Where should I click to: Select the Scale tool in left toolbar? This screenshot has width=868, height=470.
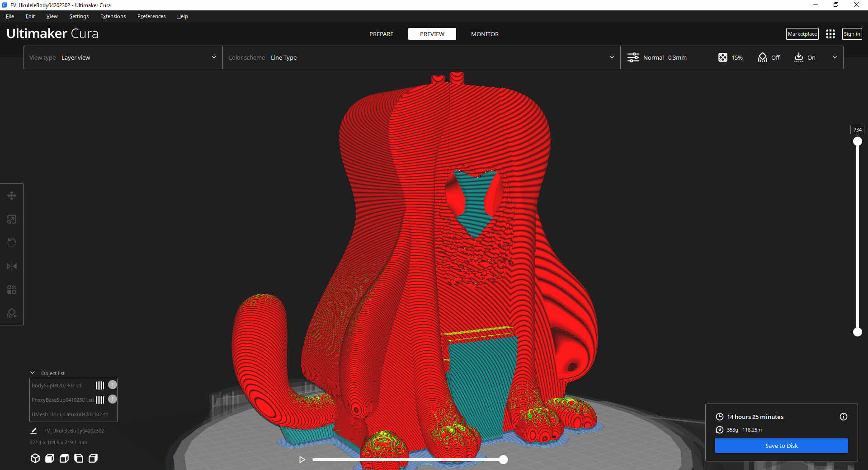(12, 219)
